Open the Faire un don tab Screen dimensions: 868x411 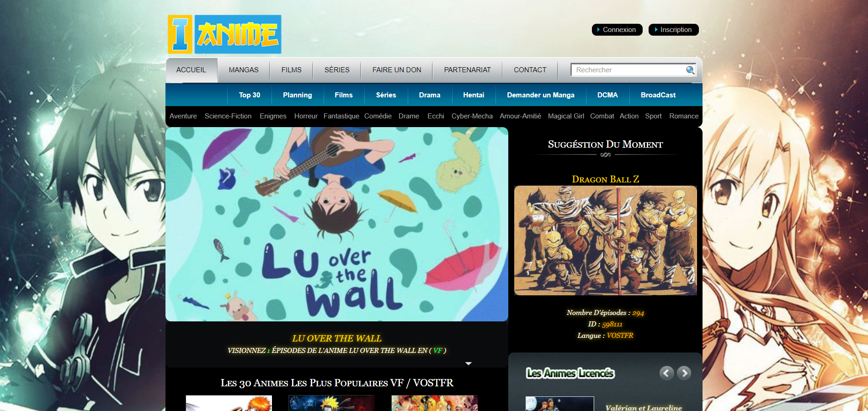(397, 70)
